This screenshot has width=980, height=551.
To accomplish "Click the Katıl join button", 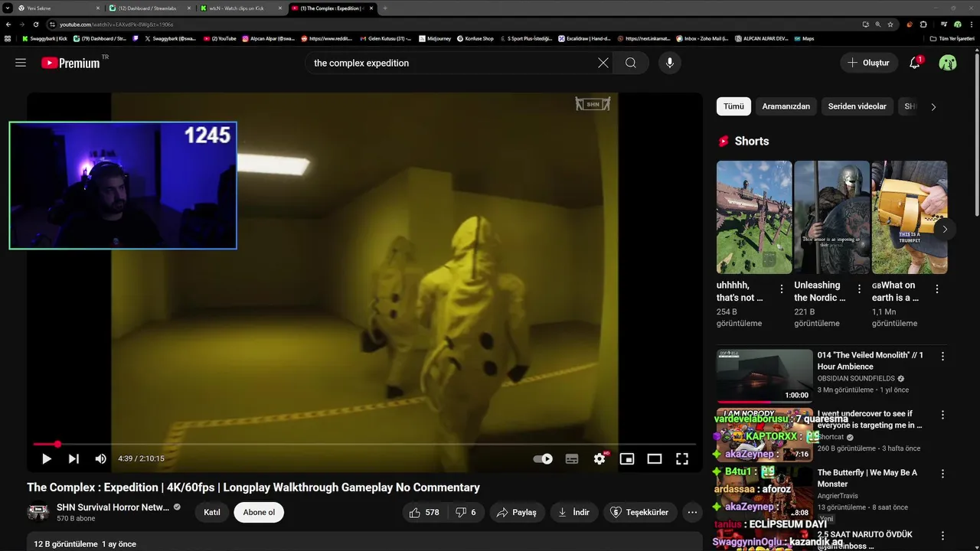I will point(212,513).
